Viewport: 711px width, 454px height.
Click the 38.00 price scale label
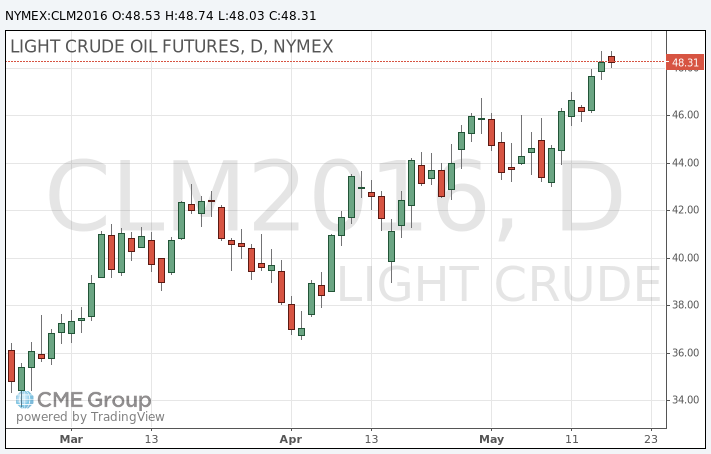[x=684, y=305]
